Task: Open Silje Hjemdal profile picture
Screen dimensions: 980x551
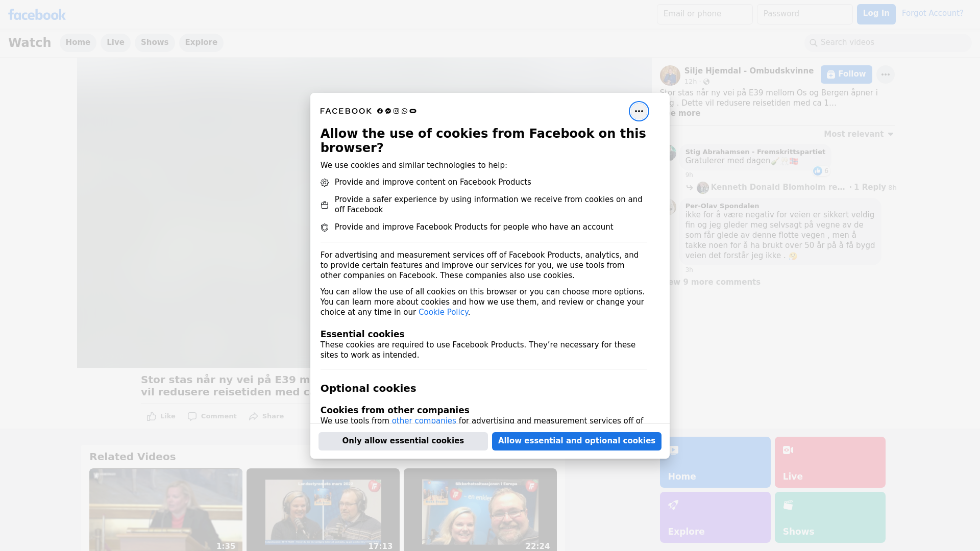Action: (670, 76)
